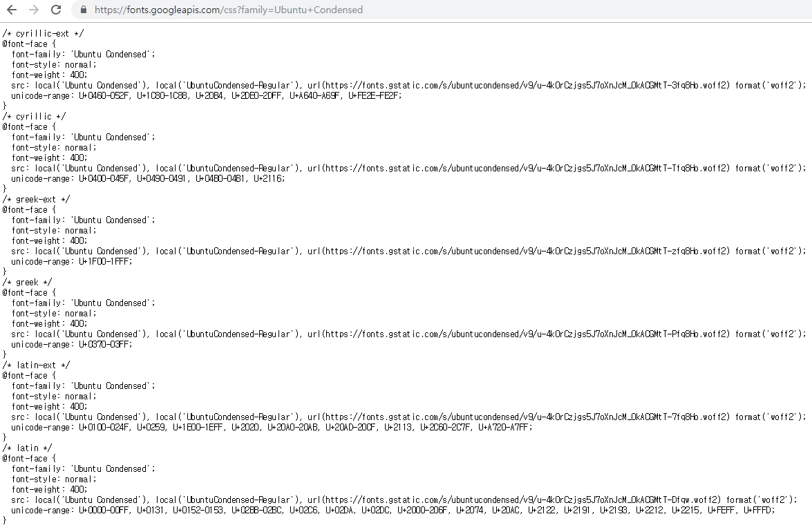Viewport: 812px width, 532px height.
Task: Reload the page with refresh icon
Action: tap(56, 10)
